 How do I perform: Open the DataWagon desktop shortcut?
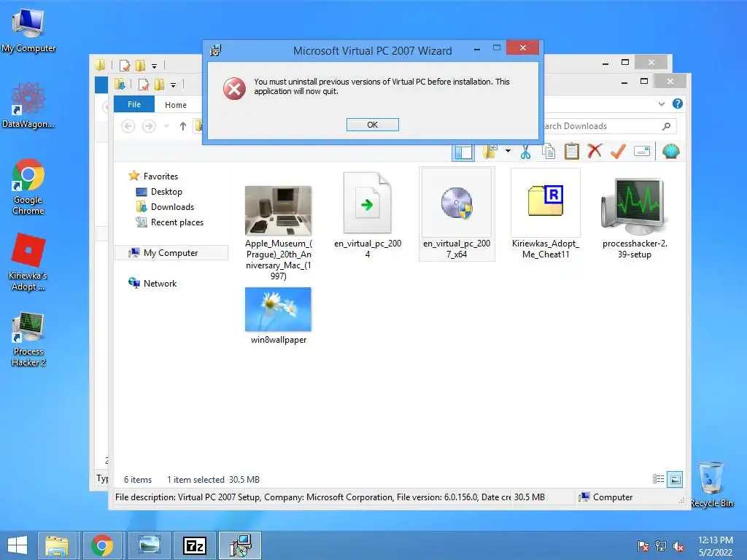pyautogui.click(x=28, y=105)
